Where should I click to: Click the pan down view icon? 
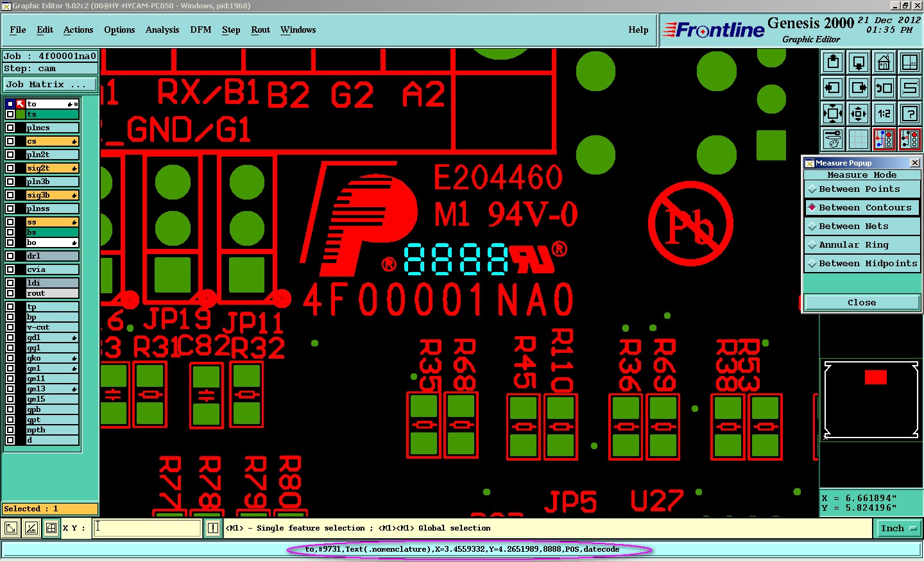[859, 62]
